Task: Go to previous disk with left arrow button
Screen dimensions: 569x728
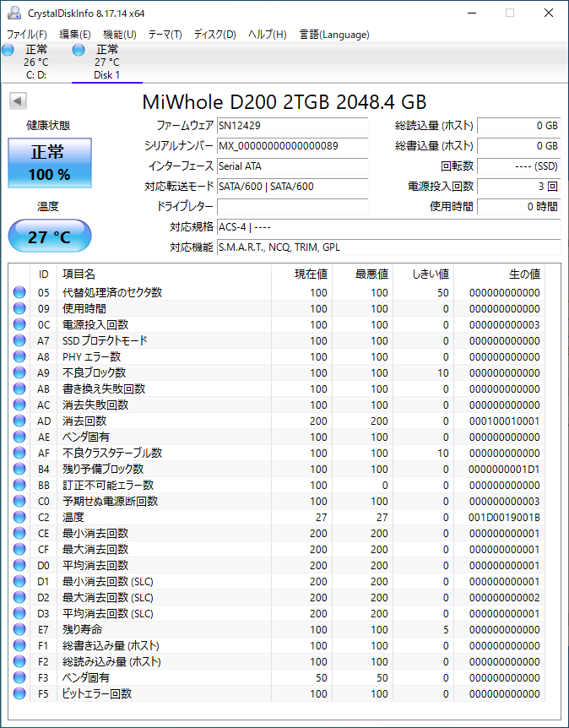Action: (x=18, y=101)
